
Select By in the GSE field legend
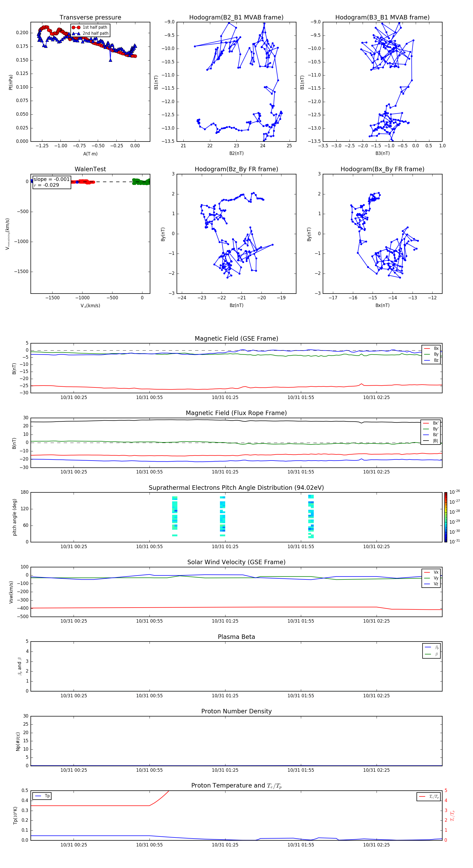pos(431,354)
